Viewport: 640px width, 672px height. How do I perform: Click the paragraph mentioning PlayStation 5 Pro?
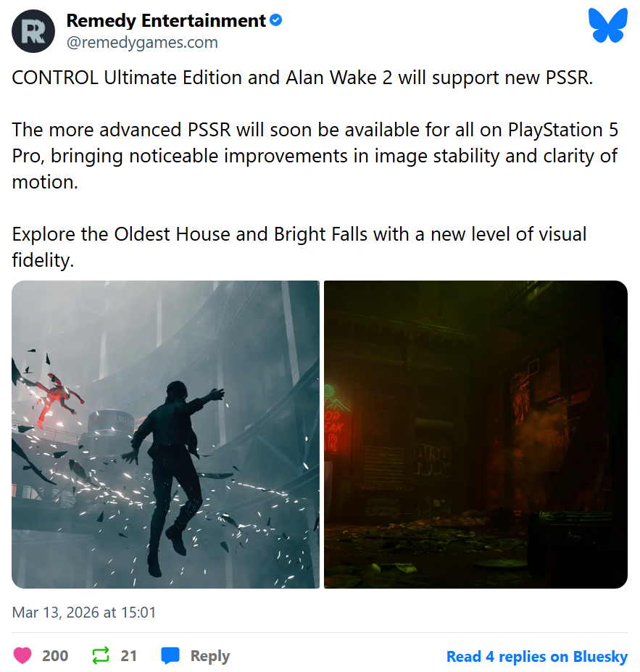pyautogui.click(x=315, y=156)
